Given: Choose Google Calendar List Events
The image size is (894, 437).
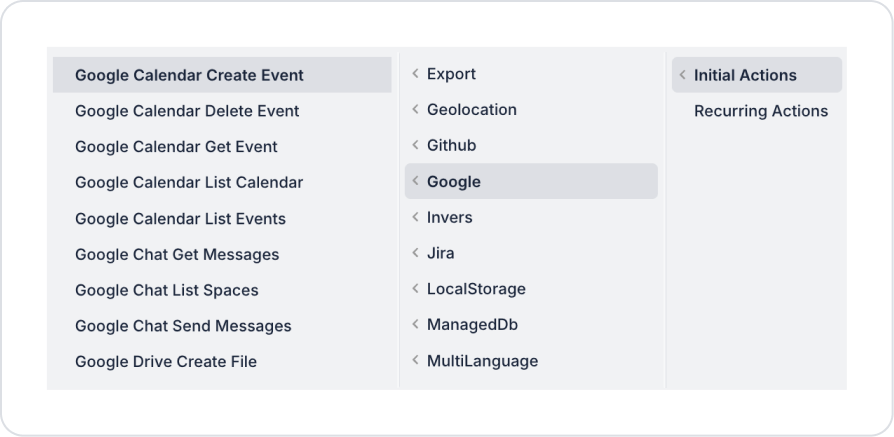Looking at the screenshot, I should pyautogui.click(x=222, y=218).
